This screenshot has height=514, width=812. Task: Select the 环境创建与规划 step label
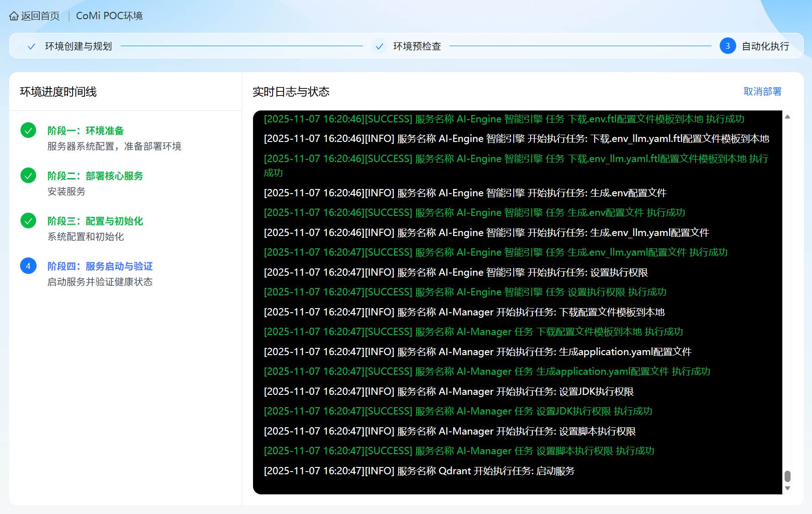point(78,47)
